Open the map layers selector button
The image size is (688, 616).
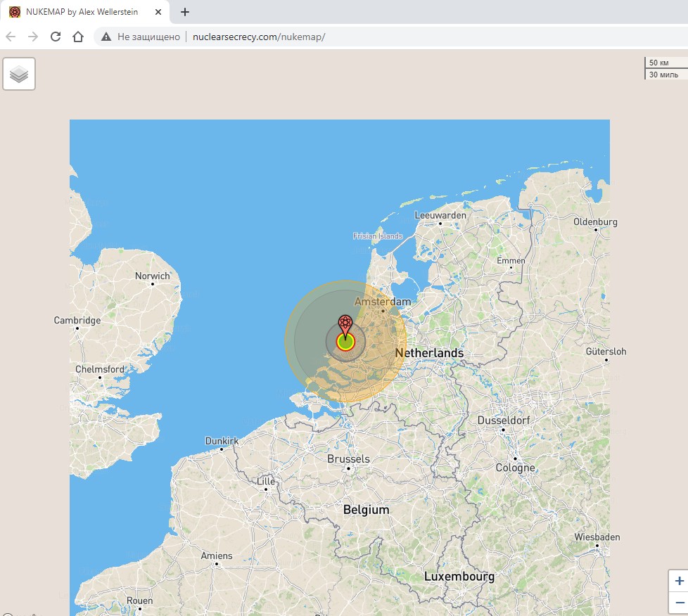tap(19, 74)
